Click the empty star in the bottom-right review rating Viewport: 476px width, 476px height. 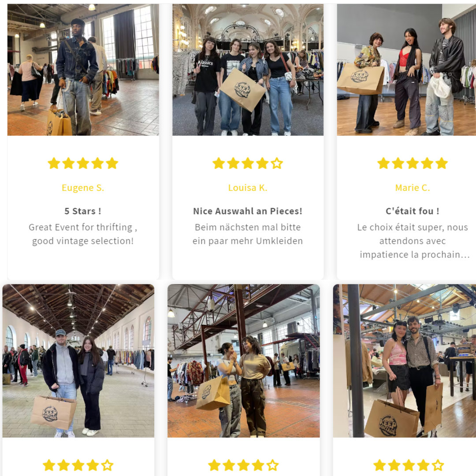pyautogui.click(x=438, y=465)
